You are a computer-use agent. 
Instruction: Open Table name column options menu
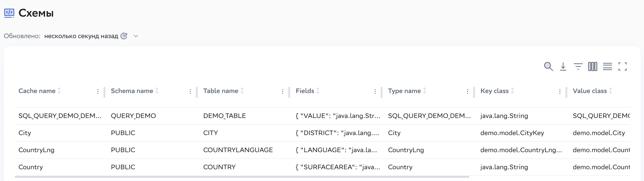pos(283,91)
